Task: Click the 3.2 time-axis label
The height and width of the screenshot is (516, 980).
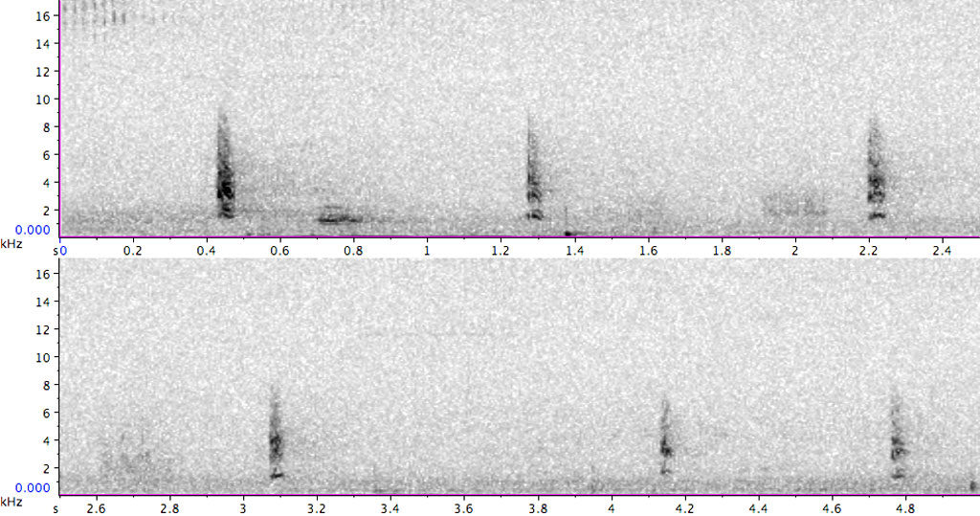Action: (317, 509)
